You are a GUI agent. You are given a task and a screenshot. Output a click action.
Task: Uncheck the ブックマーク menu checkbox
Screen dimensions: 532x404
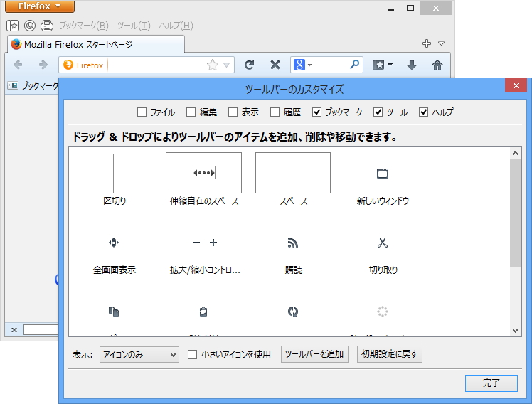point(316,112)
